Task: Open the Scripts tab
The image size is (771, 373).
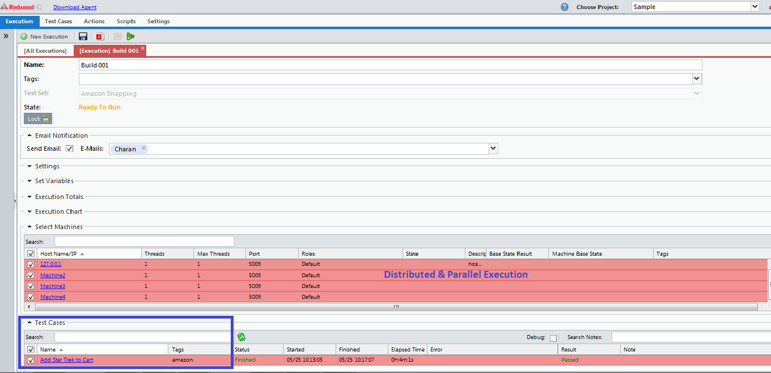Action: point(126,21)
